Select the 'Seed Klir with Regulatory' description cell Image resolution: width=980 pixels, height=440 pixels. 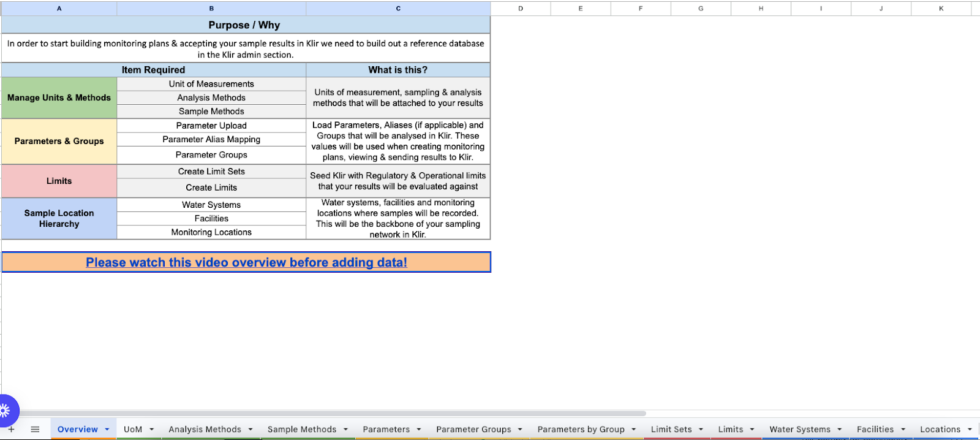398,181
